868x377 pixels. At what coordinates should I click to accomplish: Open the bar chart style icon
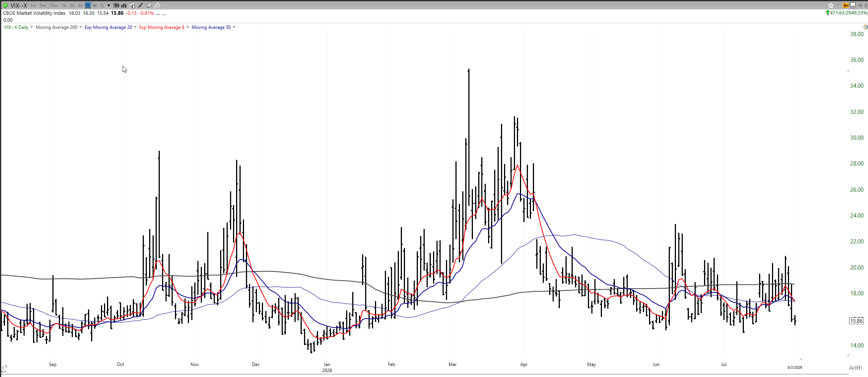(124, 5)
